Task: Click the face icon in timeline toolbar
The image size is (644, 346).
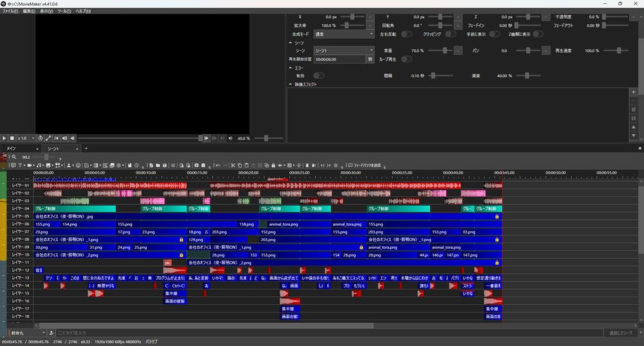Action: [x=78, y=165]
